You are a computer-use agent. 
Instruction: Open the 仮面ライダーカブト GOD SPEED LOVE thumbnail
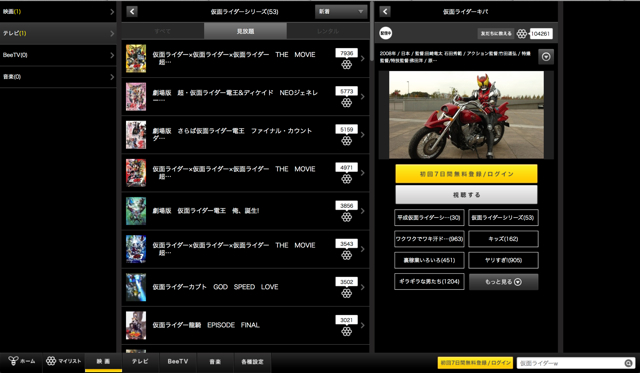[x=136, y=287]
